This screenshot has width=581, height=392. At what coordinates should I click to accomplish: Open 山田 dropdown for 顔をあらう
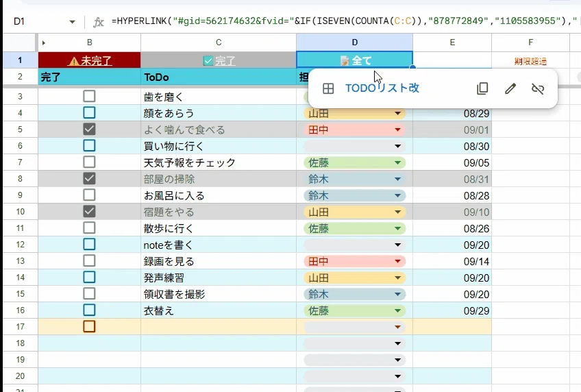tap(397, 113)
